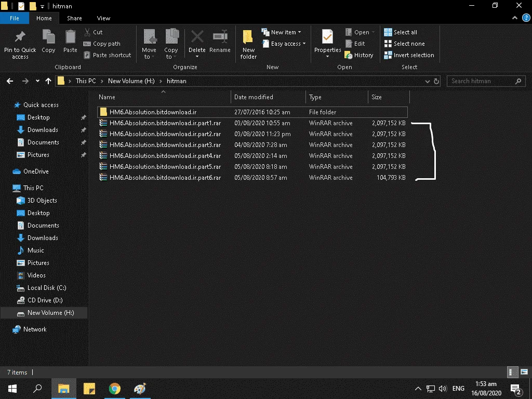Click Select all

tap(401, 32)
